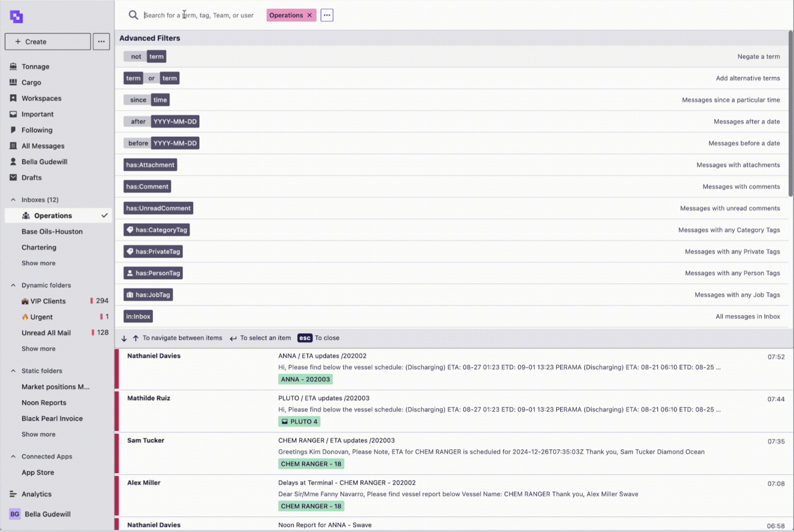Open the ellipsis menu beside search
794x532 pixels.
coord(327,15)
